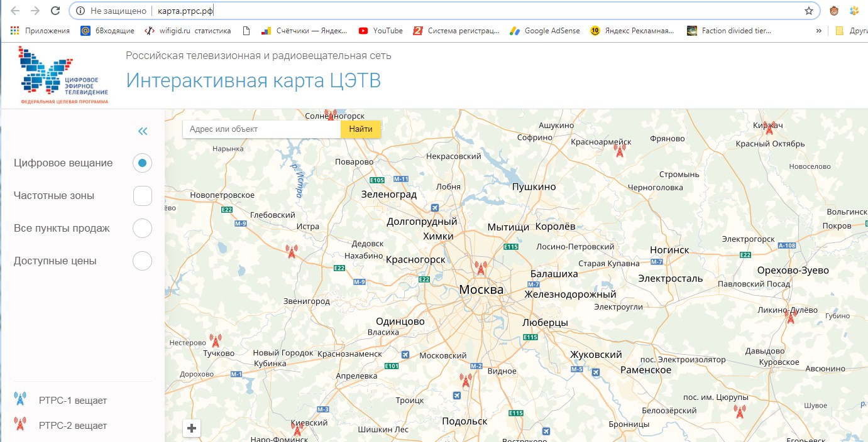Open wifigid.ru статистика bookmark

pos(188,30)
